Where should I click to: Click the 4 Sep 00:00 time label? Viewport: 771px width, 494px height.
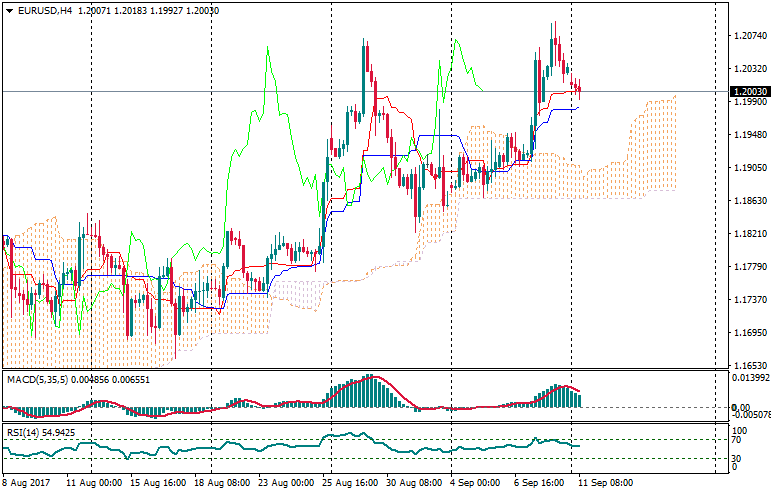(477, 483)
